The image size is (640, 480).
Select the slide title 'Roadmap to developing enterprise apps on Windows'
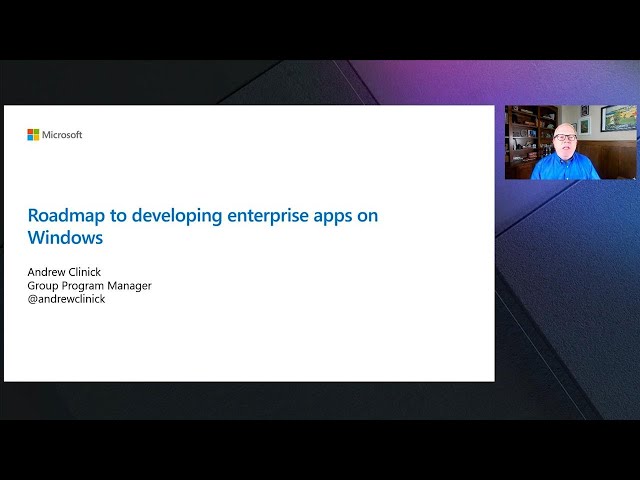(x=203, y=227)
